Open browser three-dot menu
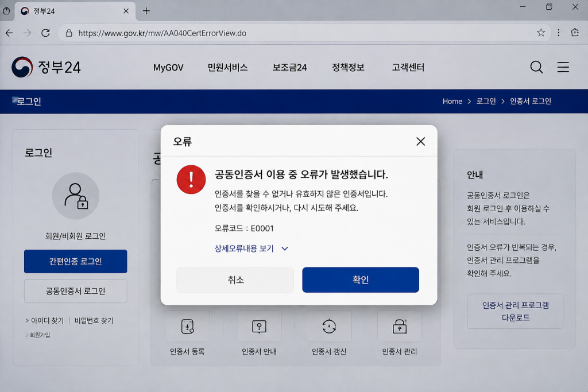Screen dimensions: 588x392 coord(558,33)
